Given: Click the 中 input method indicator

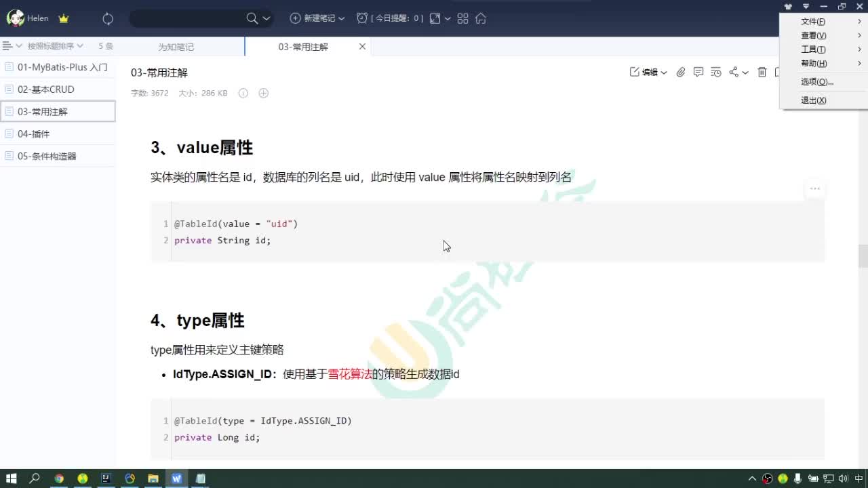Looking at the screenshot, I should pos(859,479).
